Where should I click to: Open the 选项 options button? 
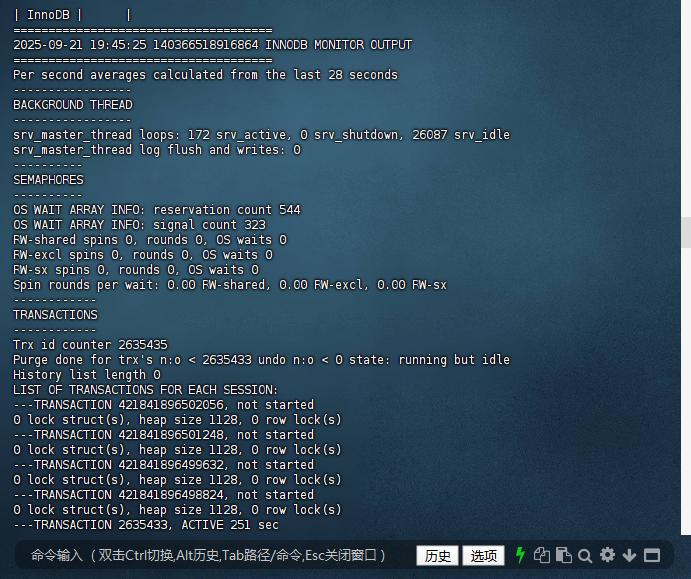pos(483,556)
